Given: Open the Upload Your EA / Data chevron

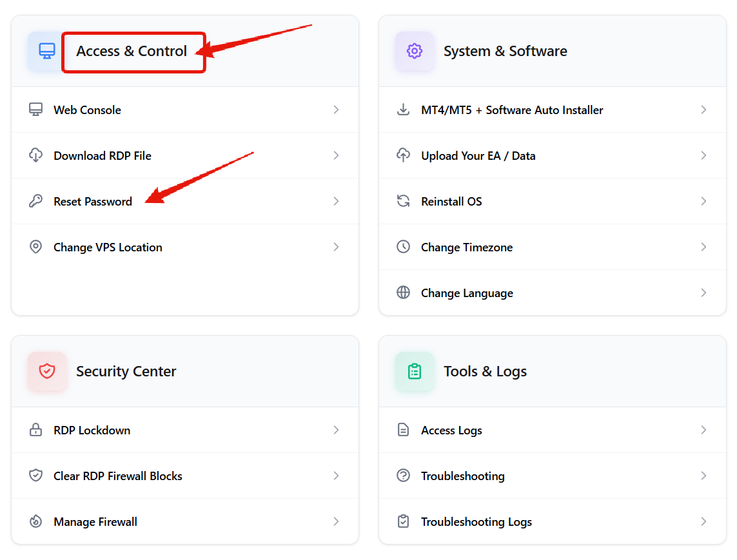Looking at the screenshot, I should tap(703, 155).
